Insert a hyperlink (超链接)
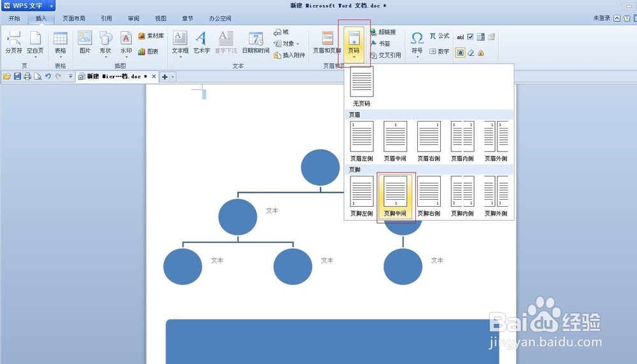 click(x=383, y=32)
